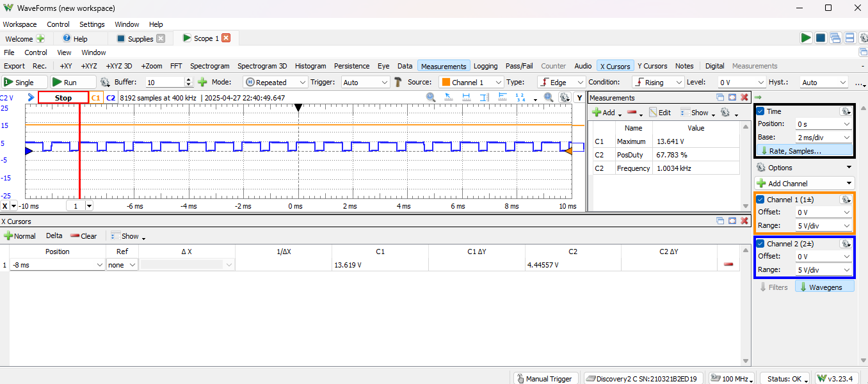
Task: Click the Buffer stepper arrows
Action: click(189, 82)
